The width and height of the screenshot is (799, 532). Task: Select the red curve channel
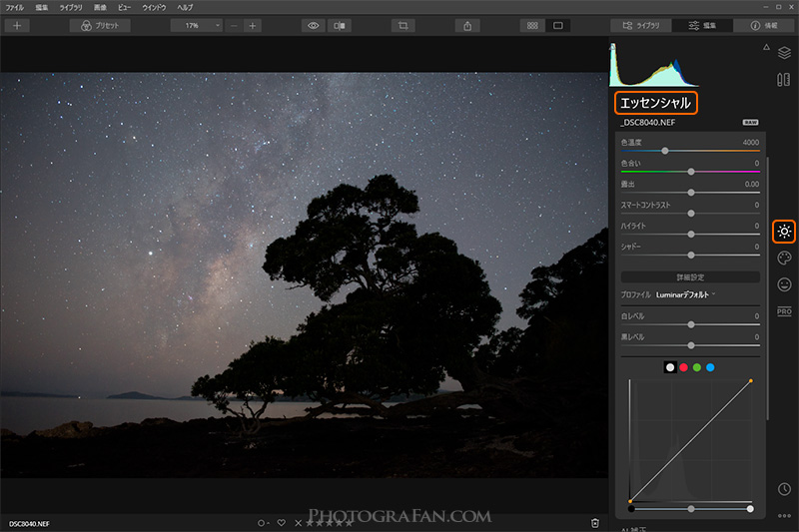click(x=684, y=367)
